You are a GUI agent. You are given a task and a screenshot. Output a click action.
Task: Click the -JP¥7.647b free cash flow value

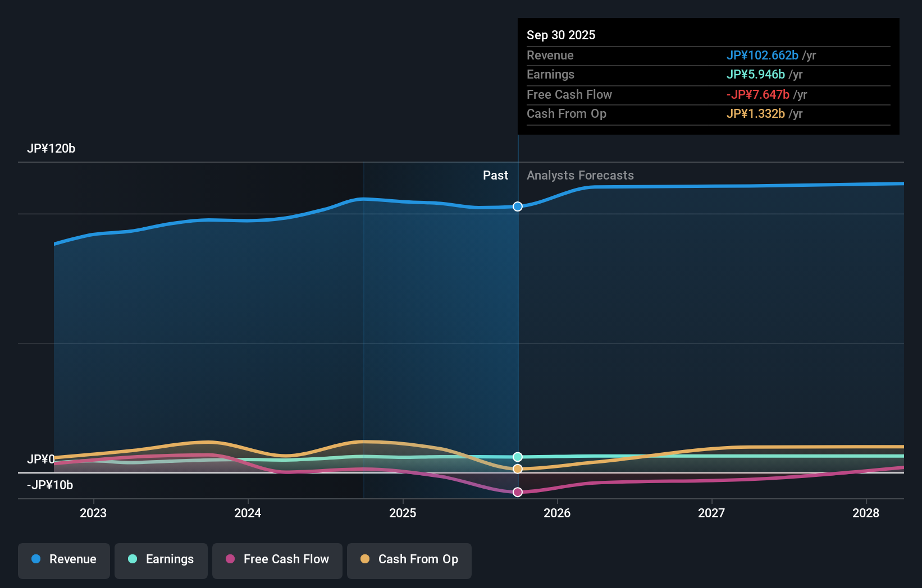click(x=758, y=95)
